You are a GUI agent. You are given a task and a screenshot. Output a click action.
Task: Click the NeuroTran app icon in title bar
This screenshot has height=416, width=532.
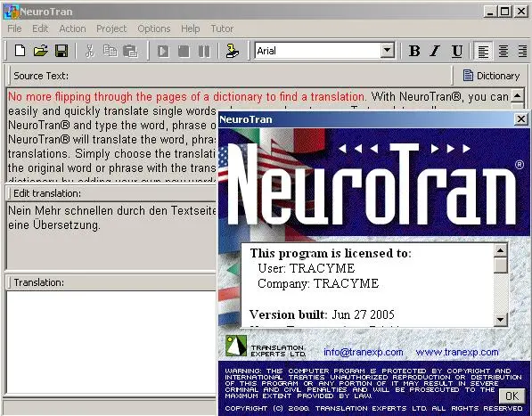pos(11,12)
